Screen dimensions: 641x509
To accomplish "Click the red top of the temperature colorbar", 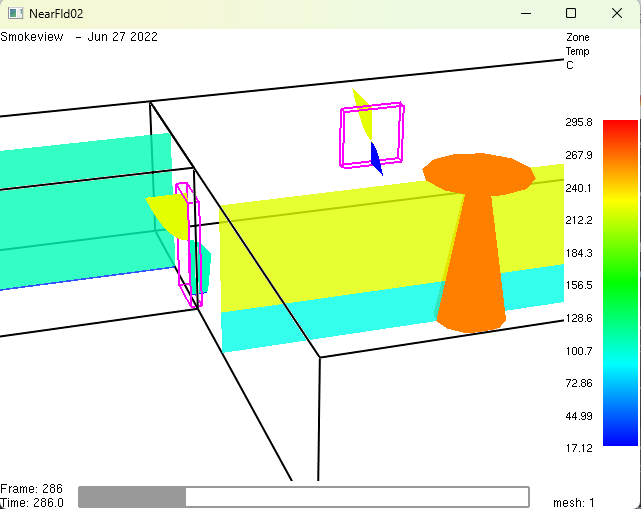I will coord(620,130).
